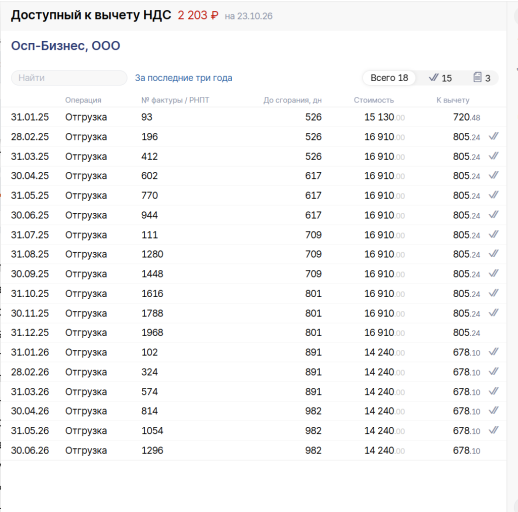Click the double-check icon in invoice 814 row
This screenshot has height=512, width=518.
coord(494,411)
